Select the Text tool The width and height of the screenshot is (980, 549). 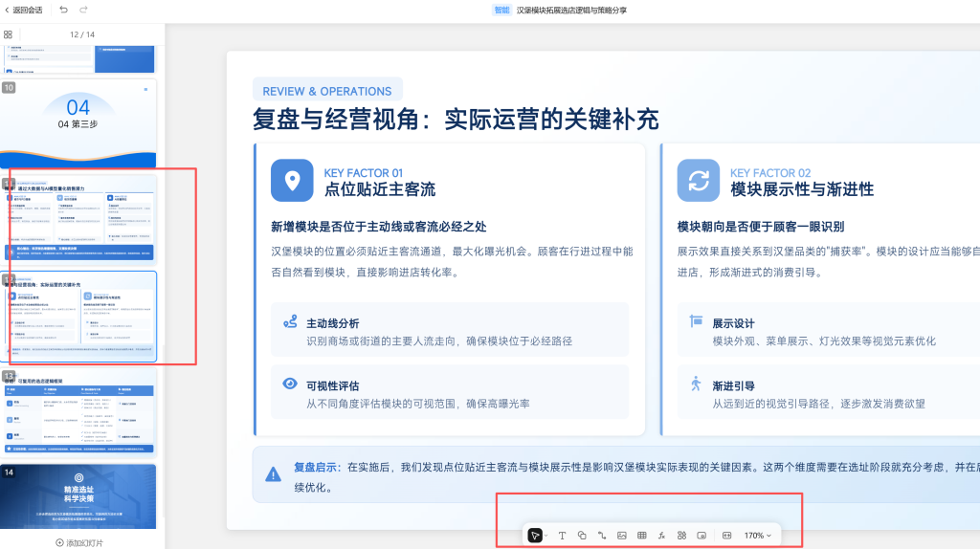(x=562, y=536)
